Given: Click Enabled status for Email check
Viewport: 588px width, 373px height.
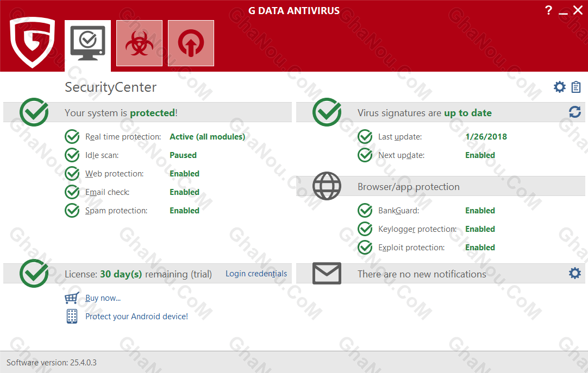Looking at the screenshot, I should [x=185, y=192].
